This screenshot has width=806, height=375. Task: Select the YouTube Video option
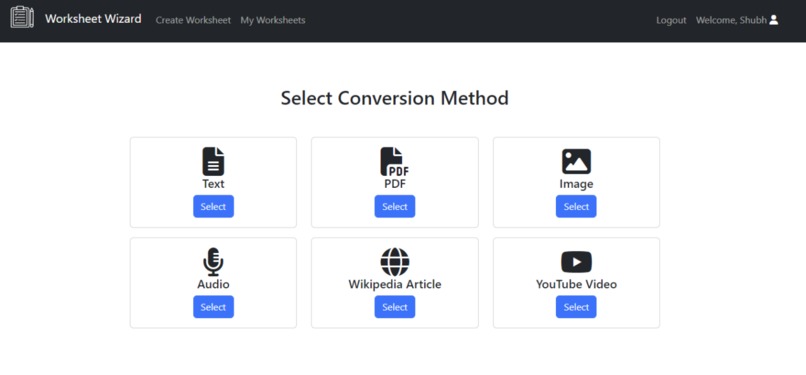576,307
